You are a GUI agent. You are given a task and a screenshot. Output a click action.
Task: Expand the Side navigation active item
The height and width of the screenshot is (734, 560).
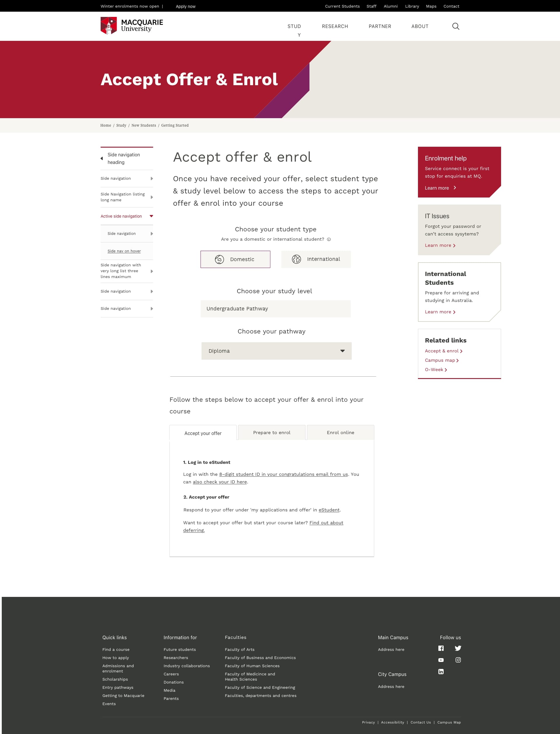click(x=151, y=216)
